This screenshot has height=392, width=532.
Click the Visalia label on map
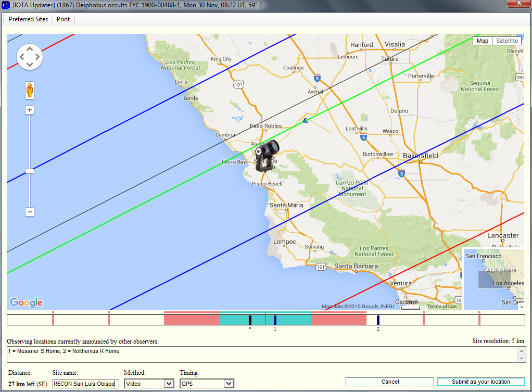[x=395, y=44]
